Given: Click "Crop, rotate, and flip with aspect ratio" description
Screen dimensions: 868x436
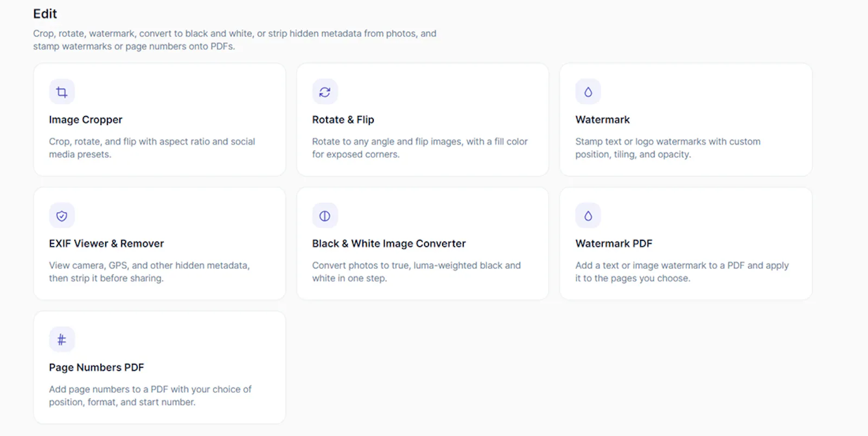Looking at the screenshot, I should [x=152, y=148].
